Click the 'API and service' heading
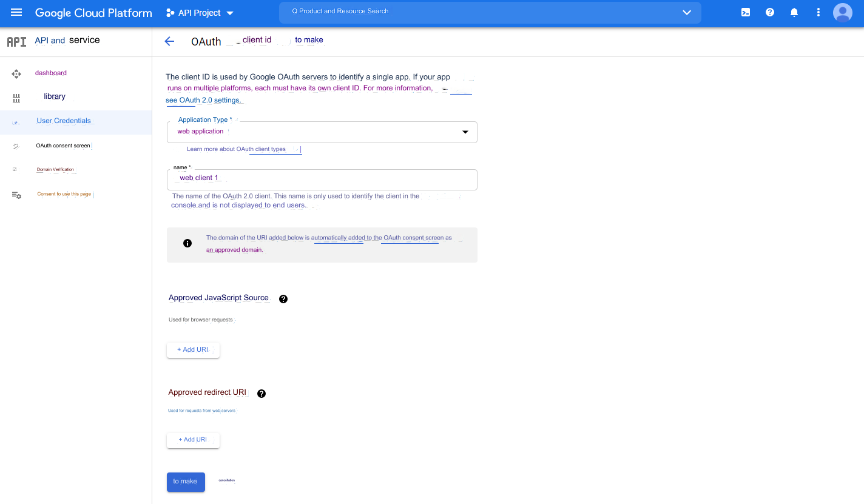 (x=67, y=40)
